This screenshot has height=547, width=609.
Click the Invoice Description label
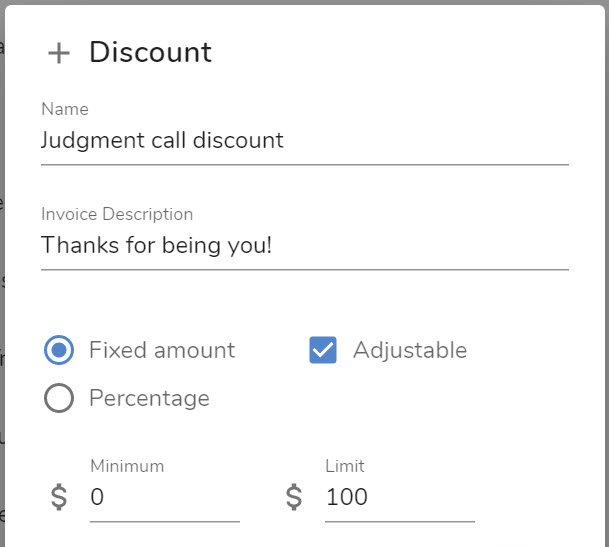[x=117, y=214]
